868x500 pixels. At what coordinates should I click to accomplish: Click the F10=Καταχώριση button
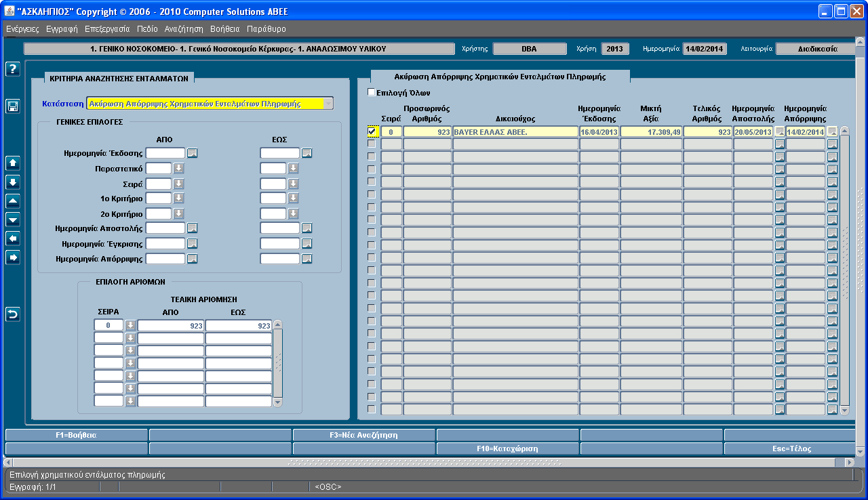pos(508,449)
